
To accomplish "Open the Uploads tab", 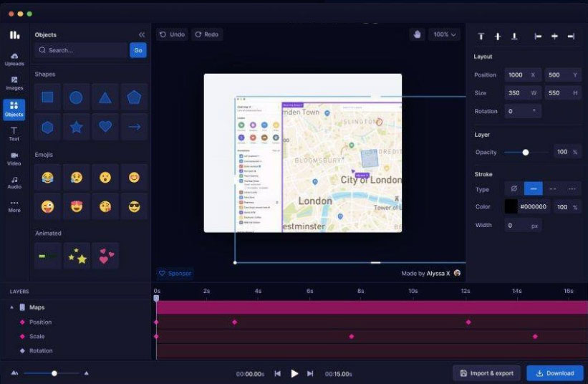I will (x=14, y=59).
